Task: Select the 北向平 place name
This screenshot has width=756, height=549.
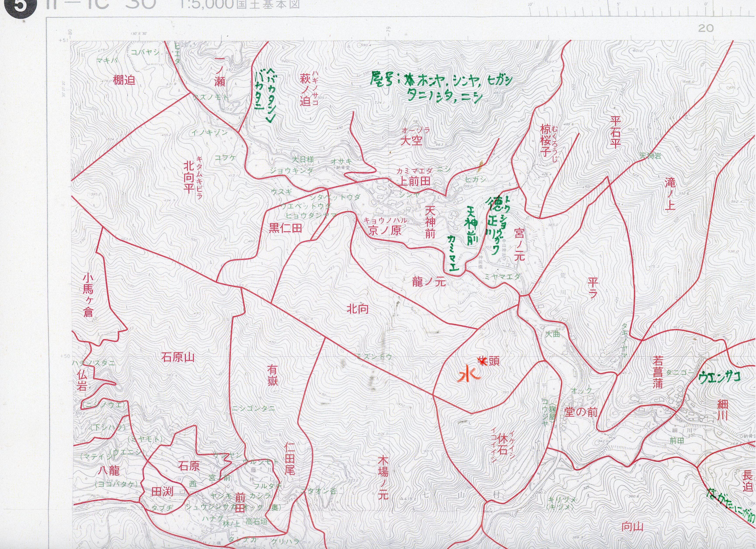Action: [x=189, y=178]
